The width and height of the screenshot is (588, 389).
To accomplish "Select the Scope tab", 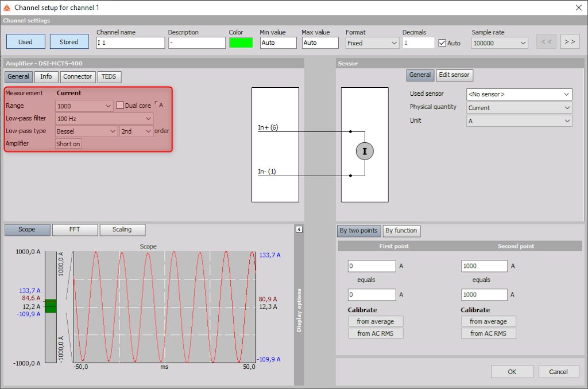I will (x=27, y=229).
